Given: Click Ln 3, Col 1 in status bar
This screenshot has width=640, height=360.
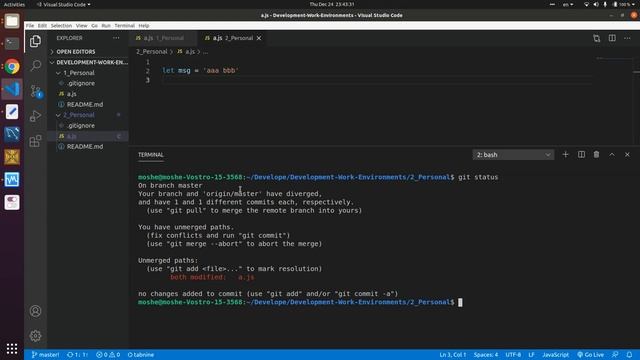Looking at the screenshot, I should (453, 355).
